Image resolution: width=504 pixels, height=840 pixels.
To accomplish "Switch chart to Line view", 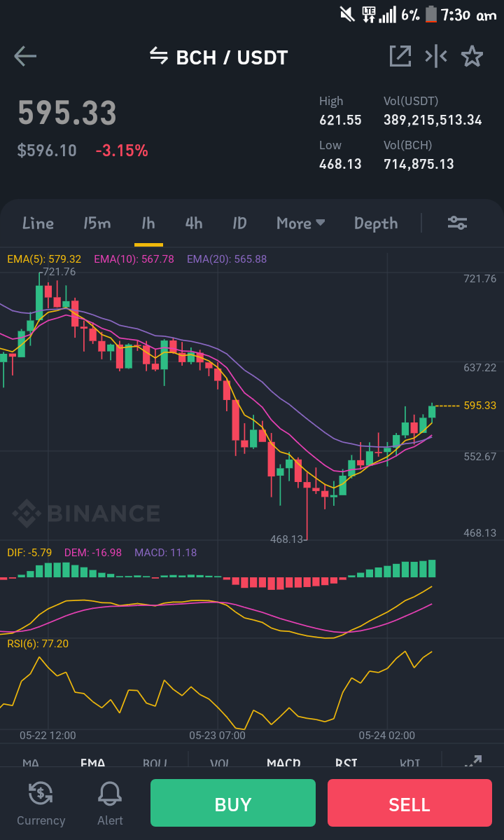I will coord(38,223).
